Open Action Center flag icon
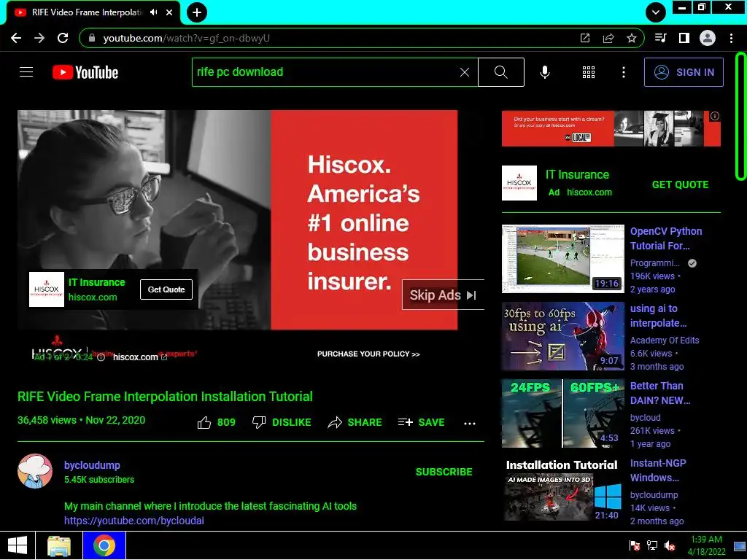 (x=634, y=545)
